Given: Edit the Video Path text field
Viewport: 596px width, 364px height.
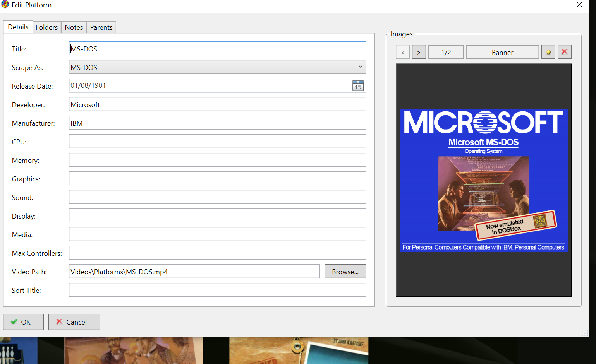Looking at the screenshot, I should click(194, 271).
